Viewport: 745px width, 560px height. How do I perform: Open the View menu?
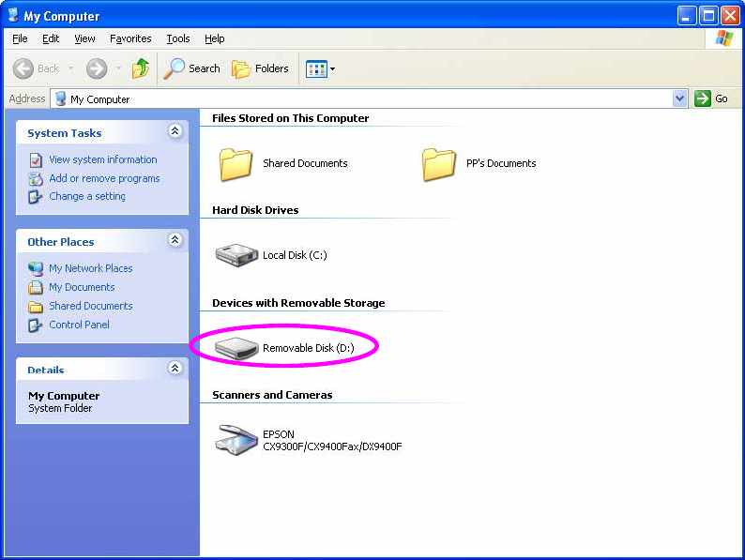84,38
